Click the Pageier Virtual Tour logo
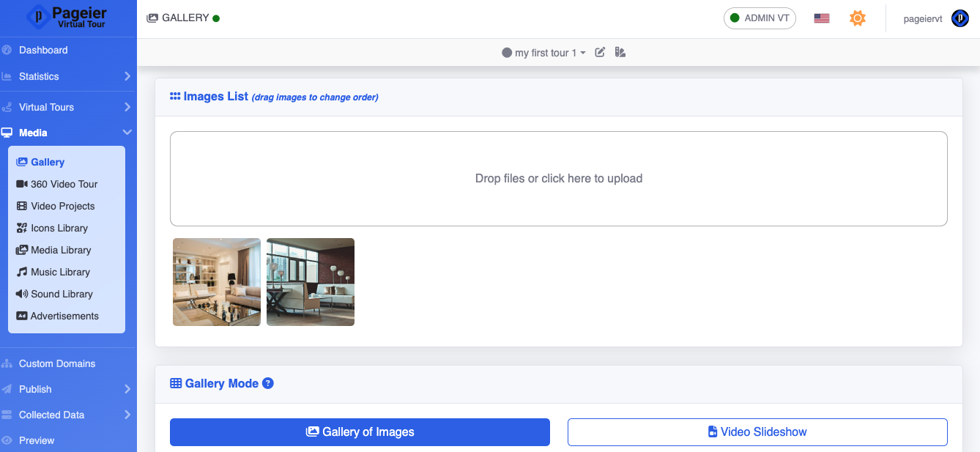This screenshot has height=452, width=980. coord(68,18)
